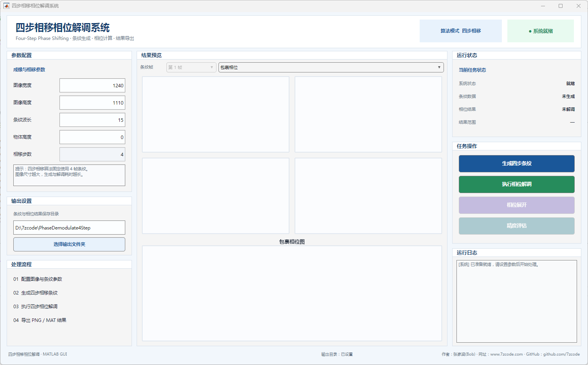
Task: Click the 图像高度 input field showing 1110
Action: coord(92,103)
